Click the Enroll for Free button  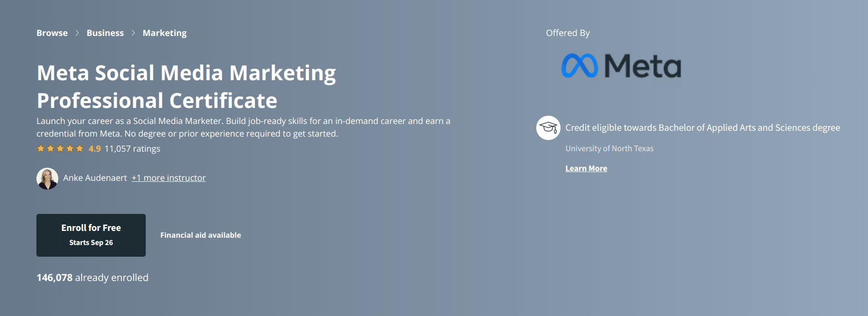[x=91, y=235]
